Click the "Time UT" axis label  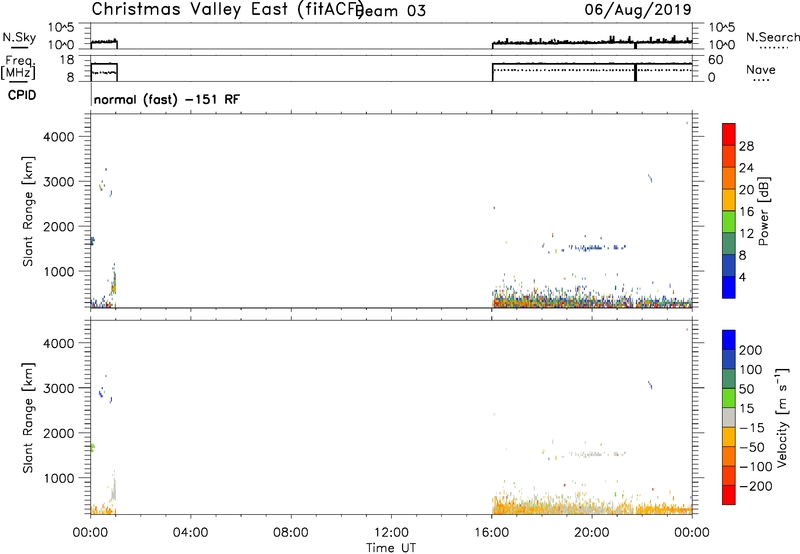391,548
